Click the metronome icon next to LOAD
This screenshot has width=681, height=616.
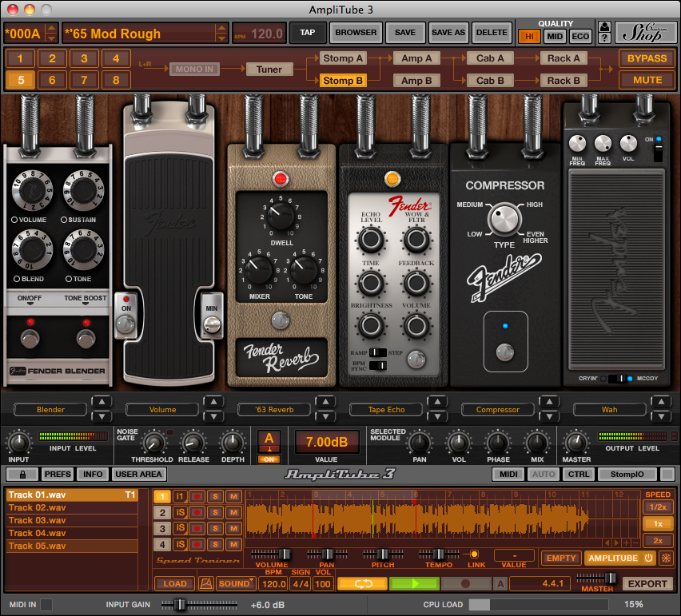pos(208,584)
